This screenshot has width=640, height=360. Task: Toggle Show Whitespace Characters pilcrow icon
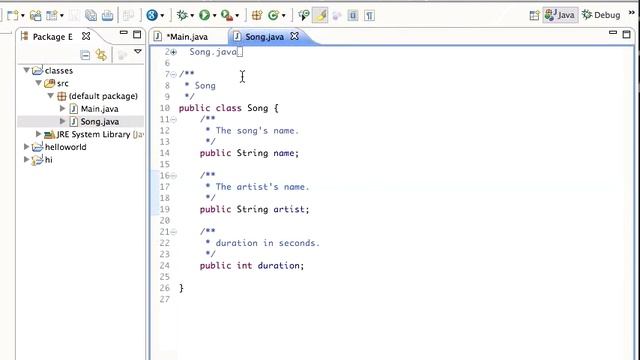[369, 16]
